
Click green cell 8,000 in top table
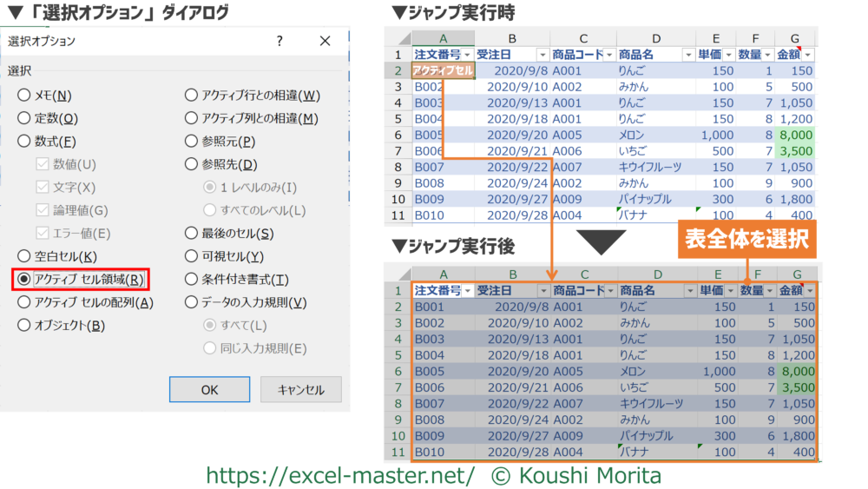point(795,135)
